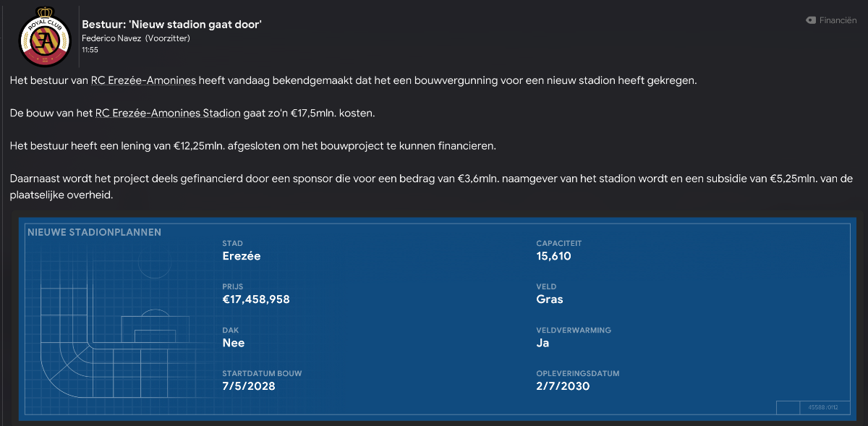Click the completion date 2/7/2030
This screenshot has height=426, width=868.
(563, 386)
